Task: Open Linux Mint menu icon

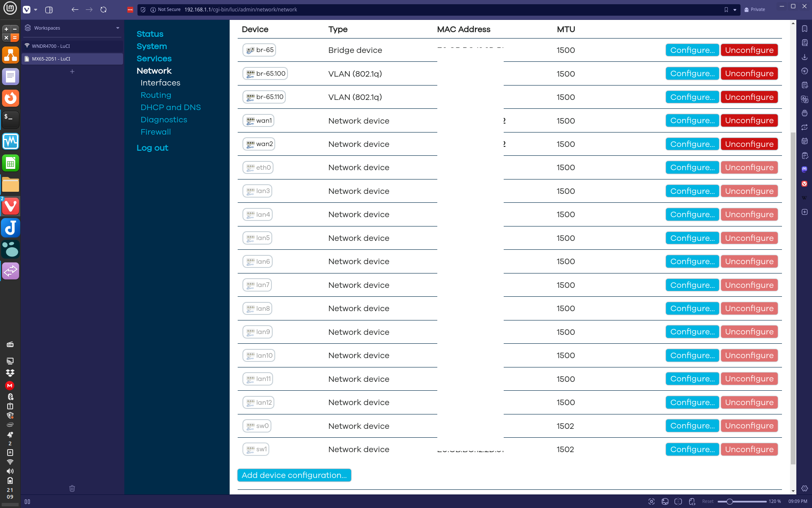Action: point(10,8)
